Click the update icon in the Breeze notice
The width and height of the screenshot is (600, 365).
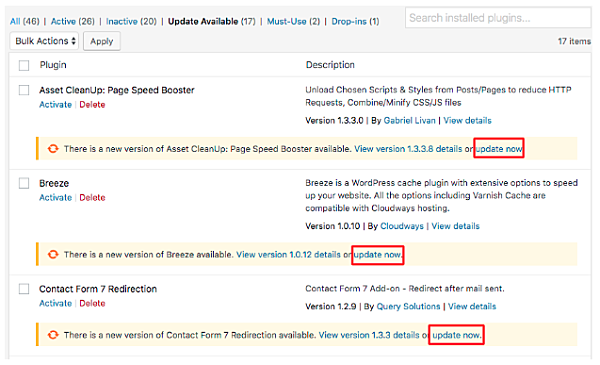(53, 254)
